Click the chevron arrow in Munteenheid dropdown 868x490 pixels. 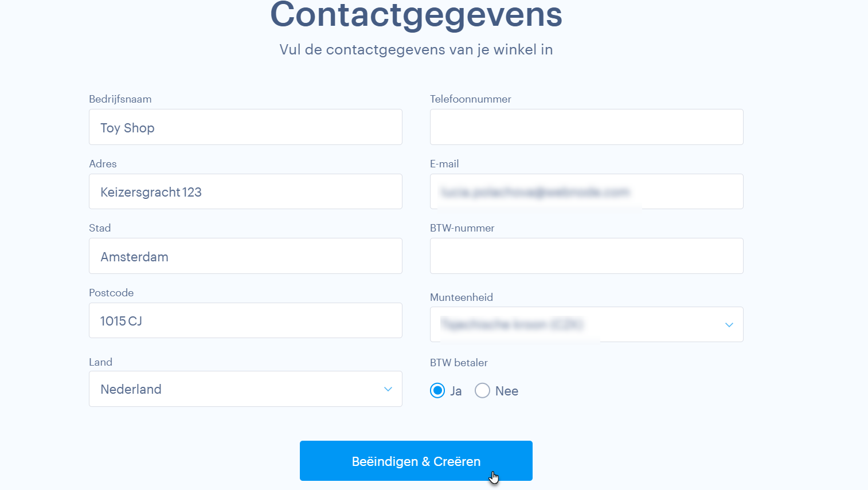pyautogui.click(x=729, y=325)
